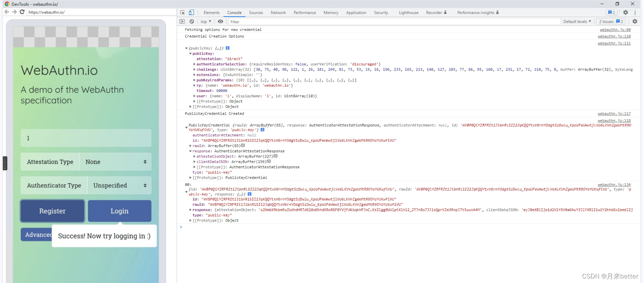Screen dimensions: 644x283
Task: Switch to the Performance tab
Action: pos(304,12)
